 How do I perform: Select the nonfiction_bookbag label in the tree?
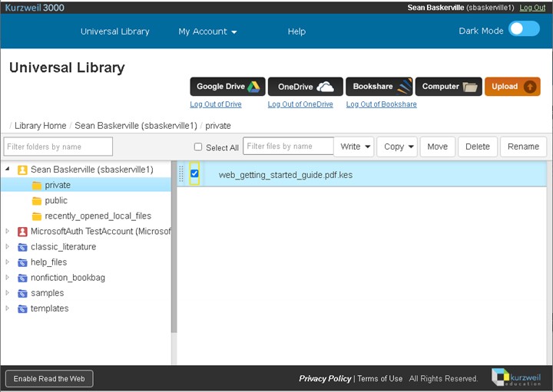click(68, 278)
